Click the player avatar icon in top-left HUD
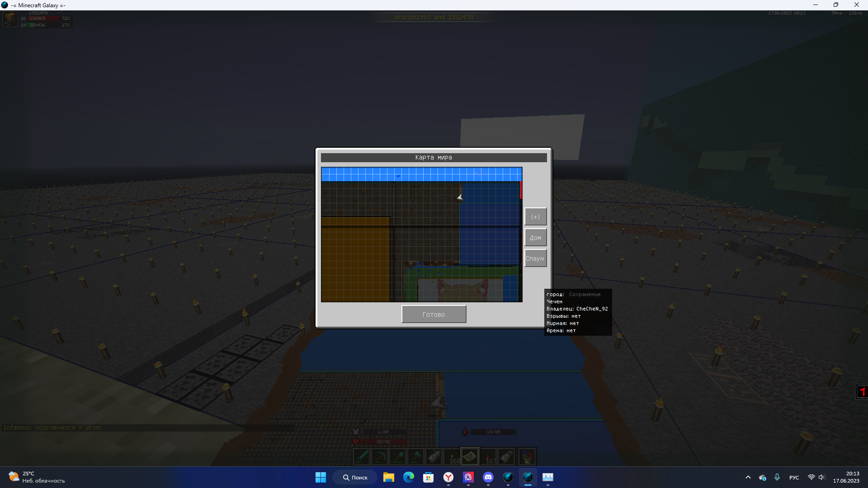This screenshot has height=488, width=868. [x=10, y=19]
